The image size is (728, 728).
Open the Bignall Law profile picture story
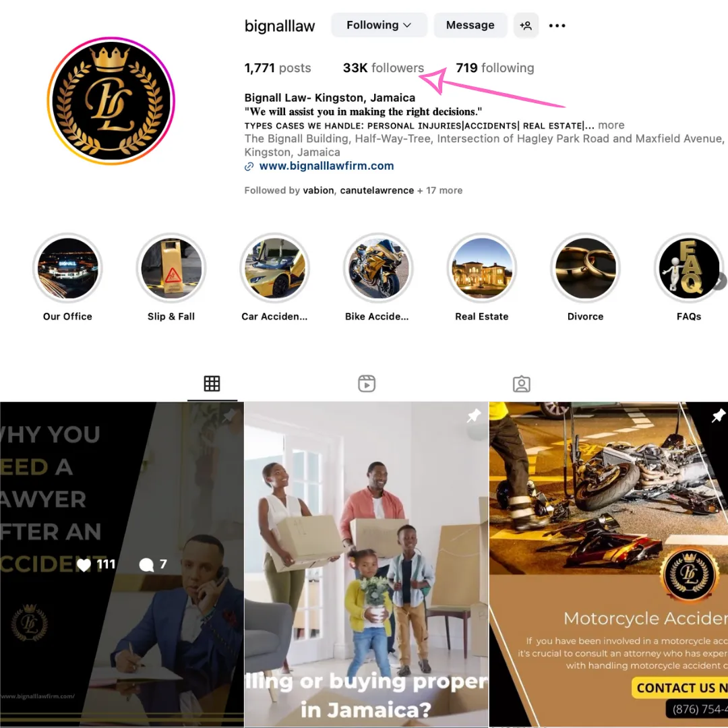tap(111, 100)
